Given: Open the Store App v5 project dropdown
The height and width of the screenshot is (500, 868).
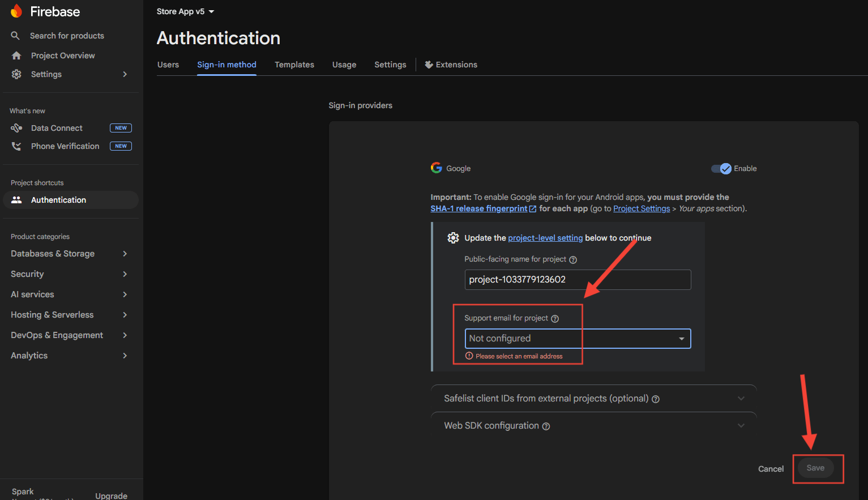Looking at the screenshot, I should click(186, 11).
